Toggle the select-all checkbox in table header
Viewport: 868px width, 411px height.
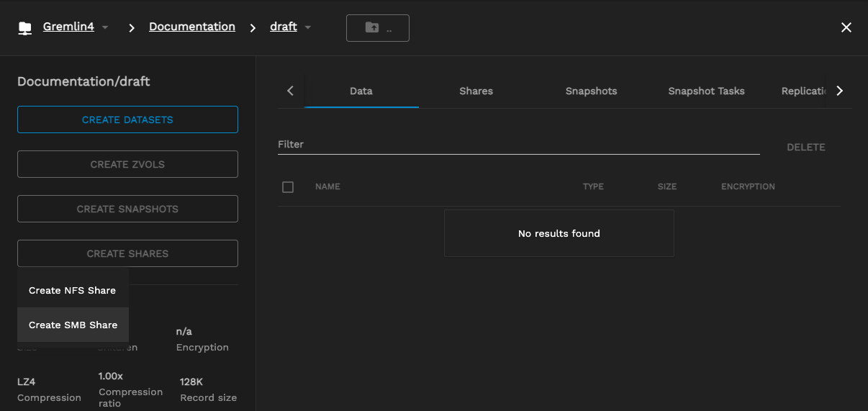pos(288,187)
